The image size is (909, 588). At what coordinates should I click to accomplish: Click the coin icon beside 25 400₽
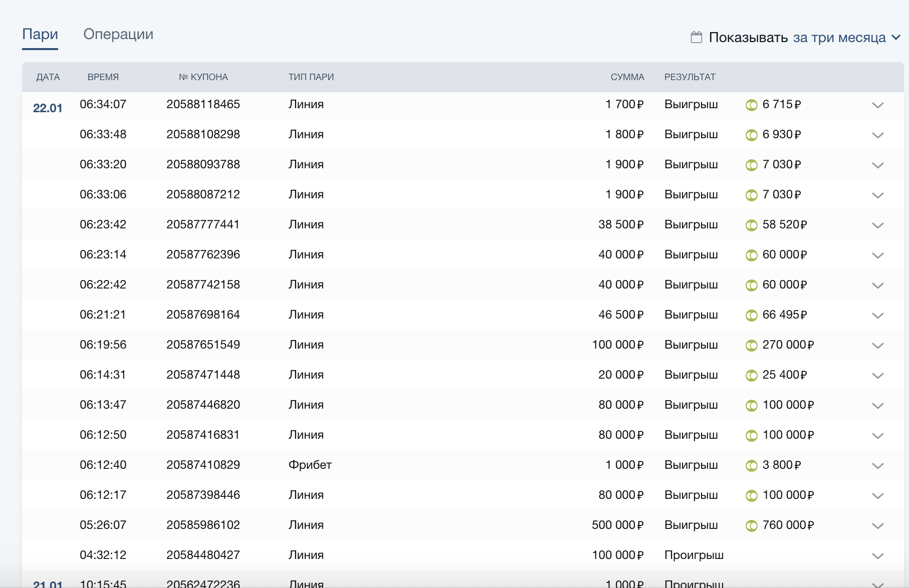click(751, 376)
